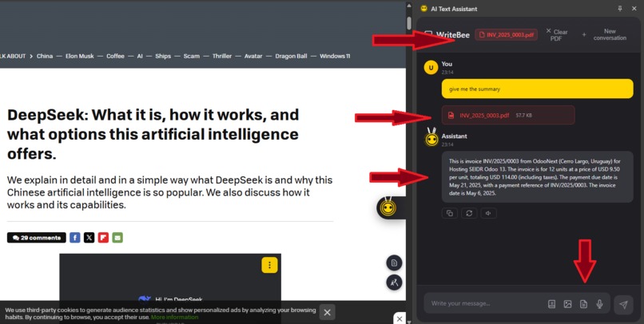Close the AI Text Assistant panel
This screenshot has width=644, height=324.
pyautogui.click(x=634, y=9)
